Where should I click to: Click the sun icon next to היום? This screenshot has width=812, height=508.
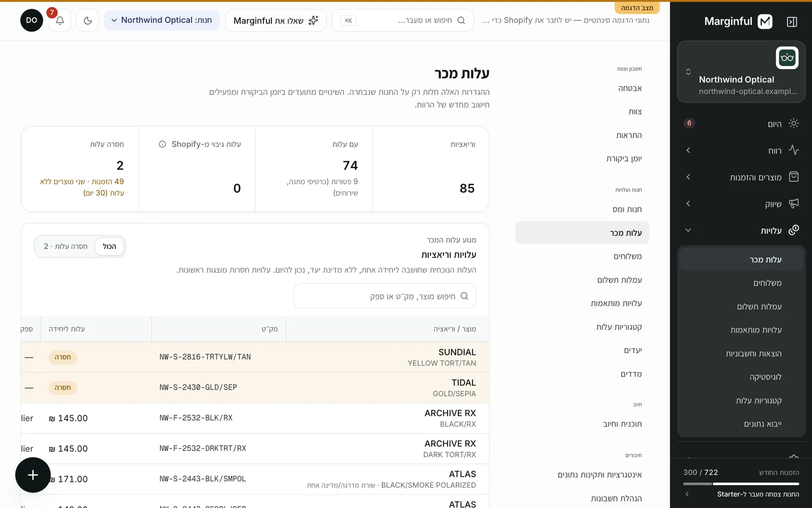coord(794,123)
